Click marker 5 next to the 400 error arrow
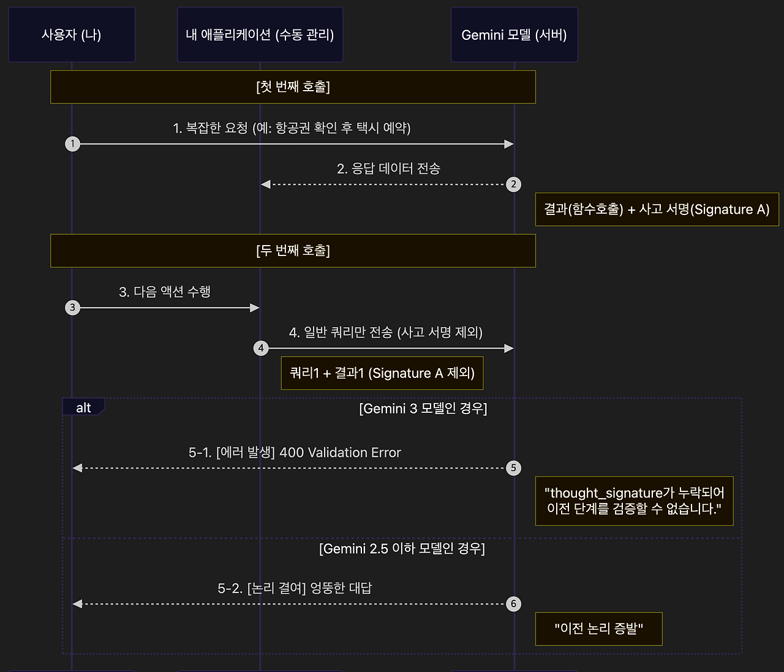Image resolution: width=784 pixels, height=672 pixels. 513,467
